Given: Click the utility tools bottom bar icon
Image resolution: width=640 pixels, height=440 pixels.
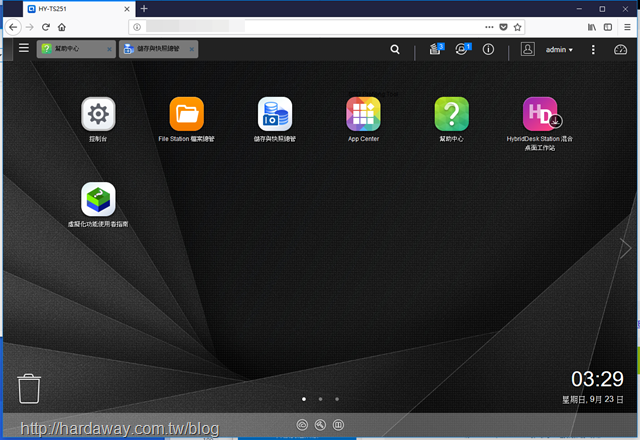Looking at the screenshot, I should (320, 425).
